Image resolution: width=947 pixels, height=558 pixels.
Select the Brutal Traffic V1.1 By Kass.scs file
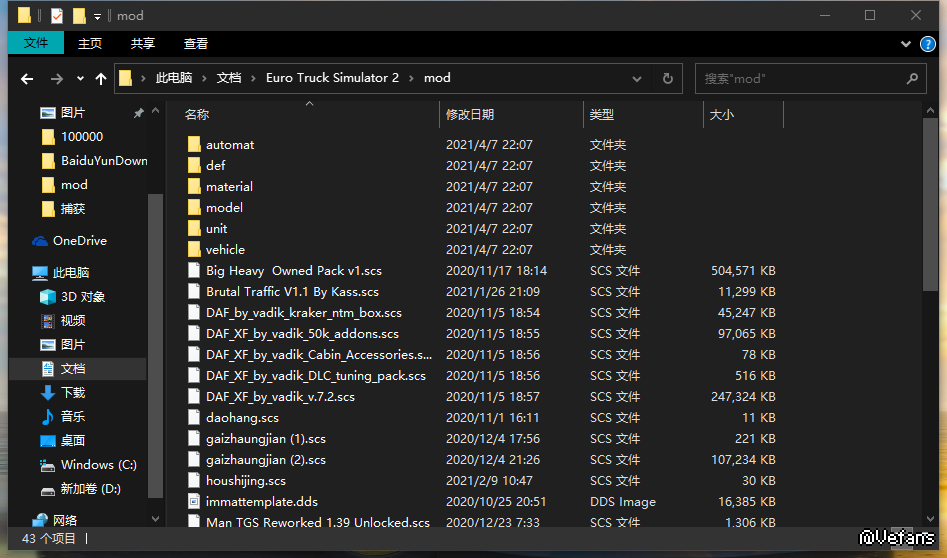click(292, 292)
